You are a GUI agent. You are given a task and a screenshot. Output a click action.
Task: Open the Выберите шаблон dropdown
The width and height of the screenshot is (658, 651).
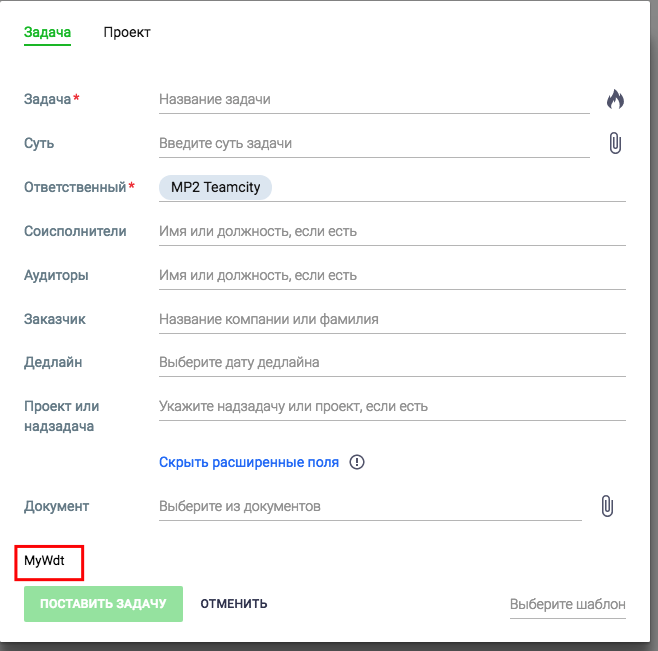point(567,604)
